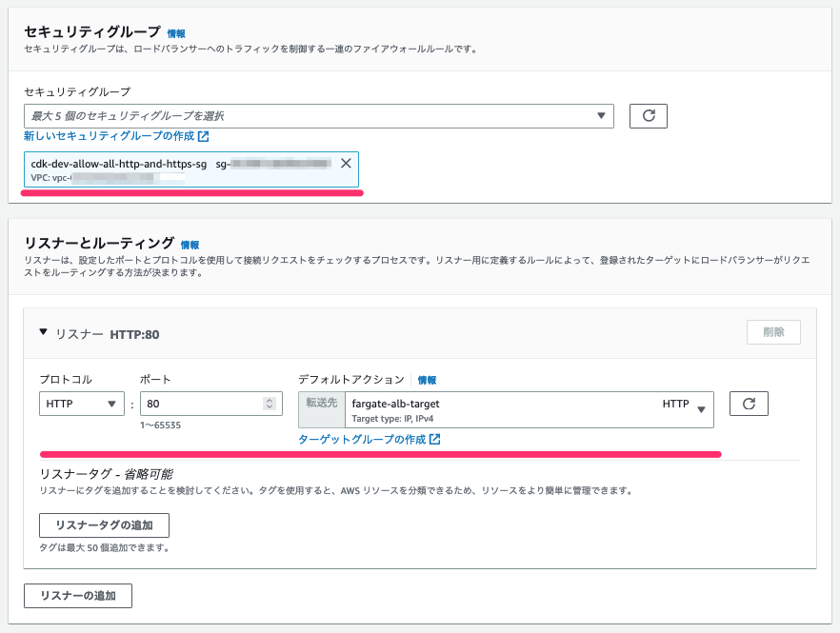
Task: Open the security group selection dropdown
Action: click(319, 116)
